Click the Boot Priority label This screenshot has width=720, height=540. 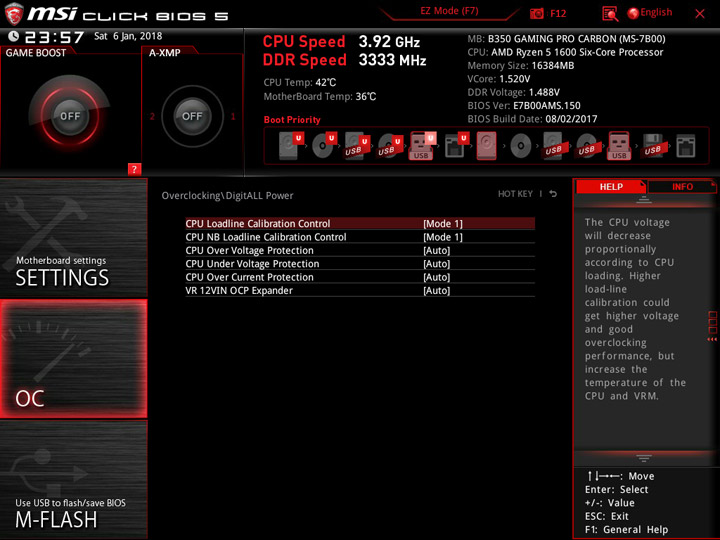point(292,120)
